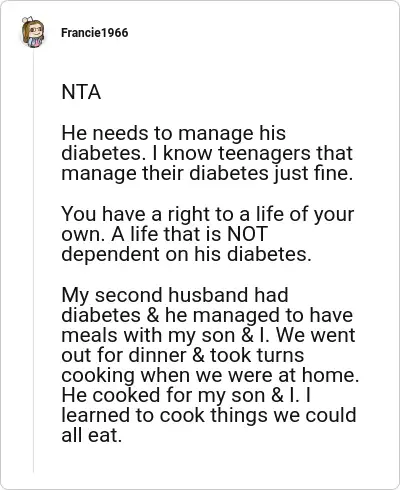Click the line 'He needs to manage his'

(174, 133)
